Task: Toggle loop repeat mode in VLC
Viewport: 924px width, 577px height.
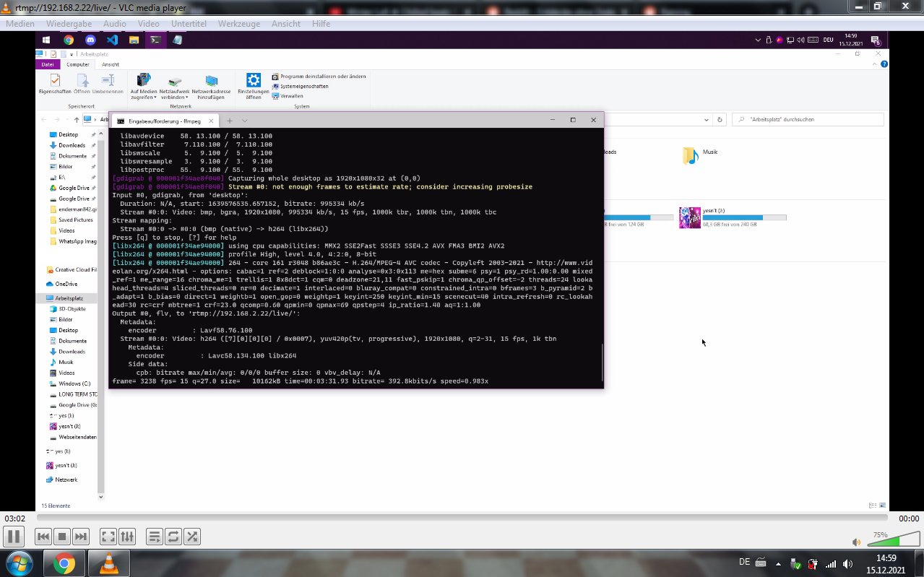Action: 173,537
